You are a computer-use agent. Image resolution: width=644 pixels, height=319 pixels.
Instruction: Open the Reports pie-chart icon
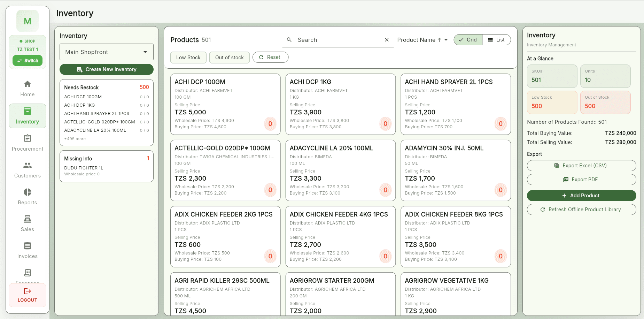(x=28, y=192)
